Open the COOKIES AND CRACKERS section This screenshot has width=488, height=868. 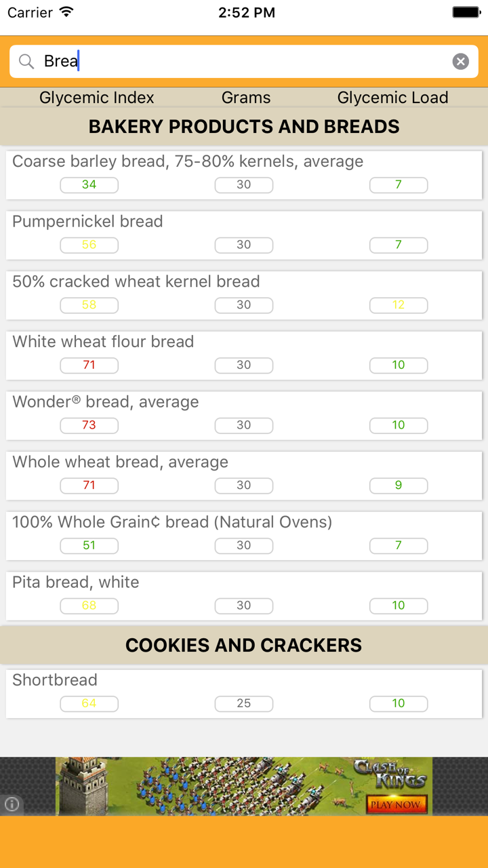click(x=244, y=645)
